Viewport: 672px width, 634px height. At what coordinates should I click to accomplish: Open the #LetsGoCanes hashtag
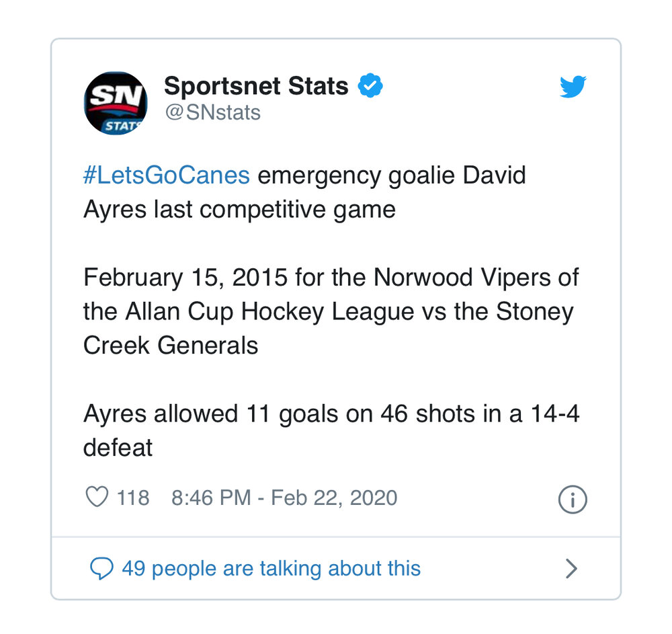[166, 175]
